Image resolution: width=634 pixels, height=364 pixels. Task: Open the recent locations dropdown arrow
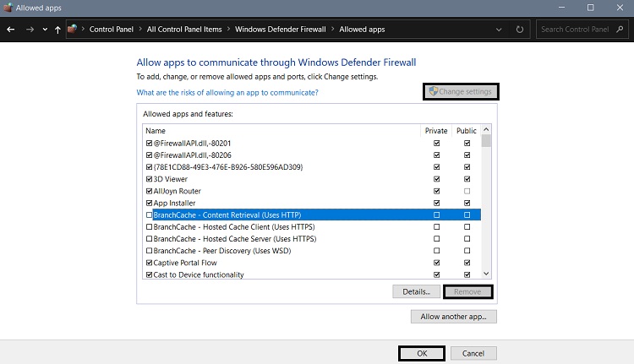[x=44, y=30]
